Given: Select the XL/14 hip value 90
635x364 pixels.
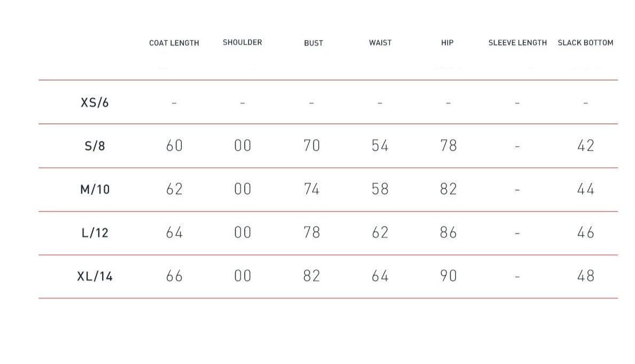Looking at the screenshot, I should point(448,276).
